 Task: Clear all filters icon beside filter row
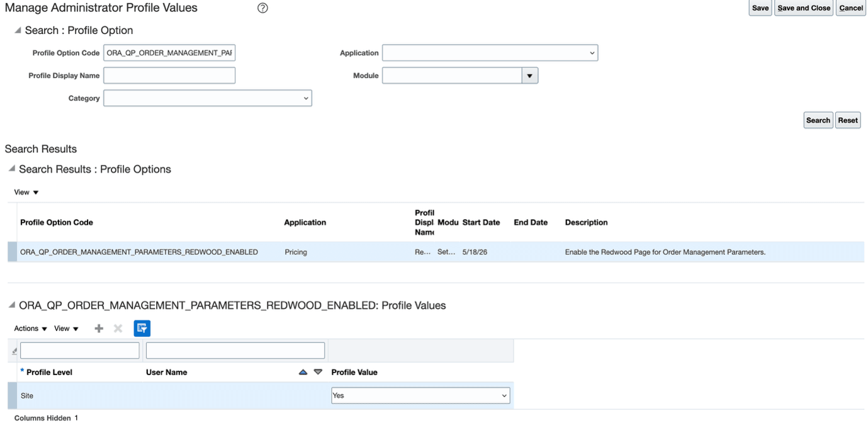(14, 351)
